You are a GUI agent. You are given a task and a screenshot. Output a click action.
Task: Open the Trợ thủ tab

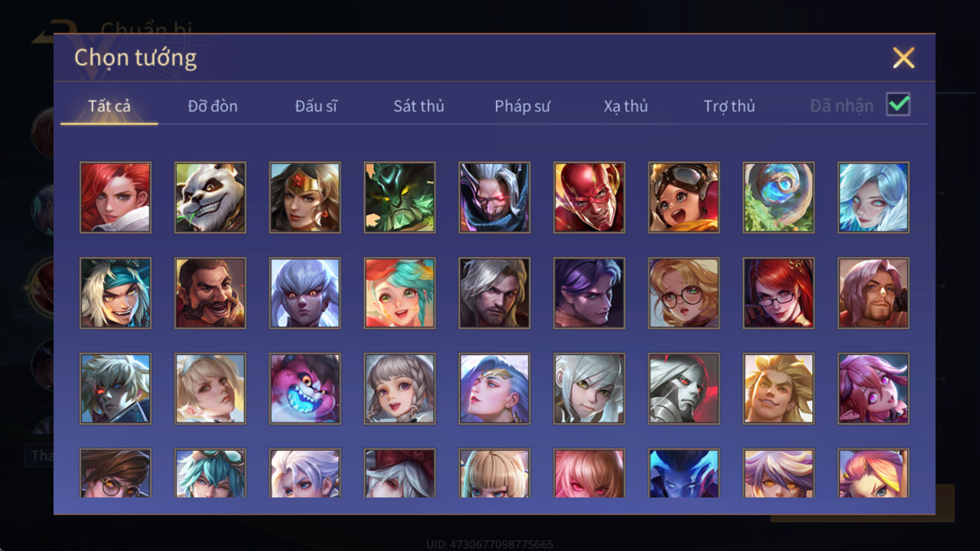(x=729, y=106)
